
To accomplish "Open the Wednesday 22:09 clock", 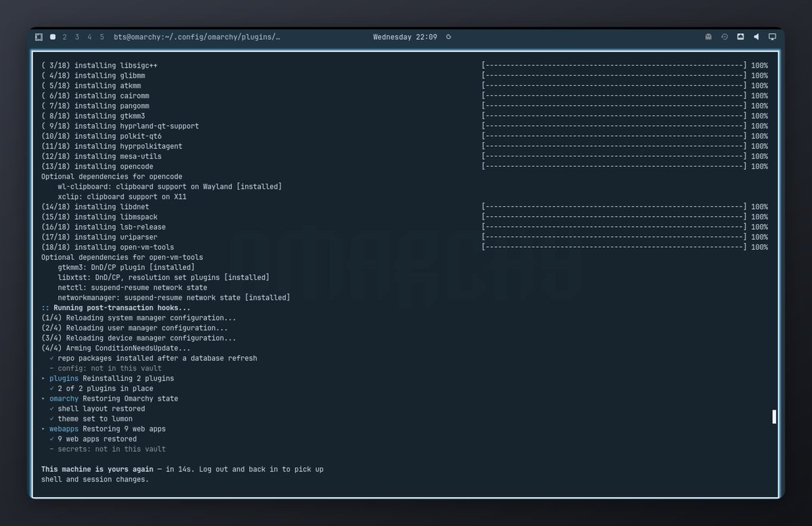I will pos(405,37).
